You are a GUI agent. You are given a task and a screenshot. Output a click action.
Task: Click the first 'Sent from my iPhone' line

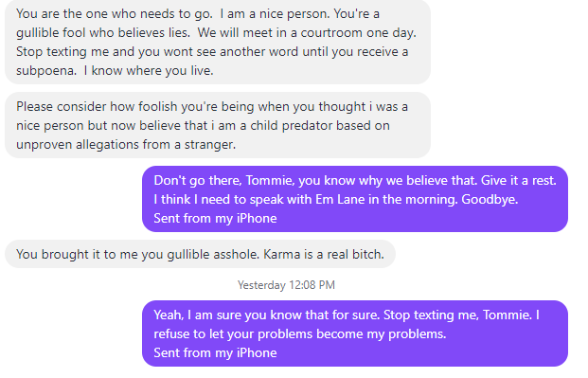coord(215,218)
